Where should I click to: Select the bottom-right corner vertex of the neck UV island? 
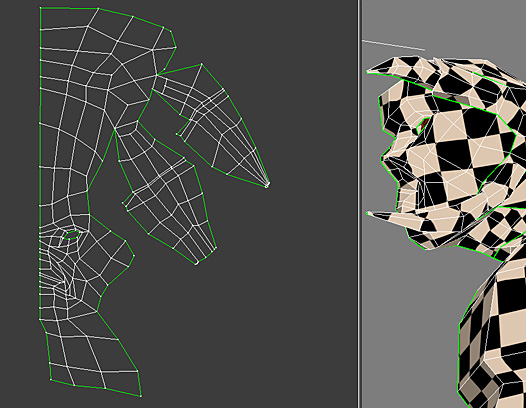(x=141, y=396)
